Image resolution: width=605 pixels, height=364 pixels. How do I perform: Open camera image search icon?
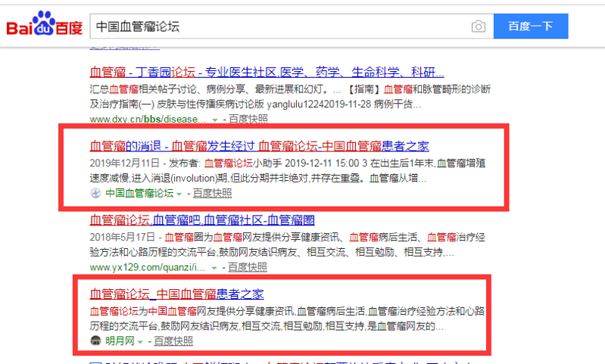tap(479, 26)
